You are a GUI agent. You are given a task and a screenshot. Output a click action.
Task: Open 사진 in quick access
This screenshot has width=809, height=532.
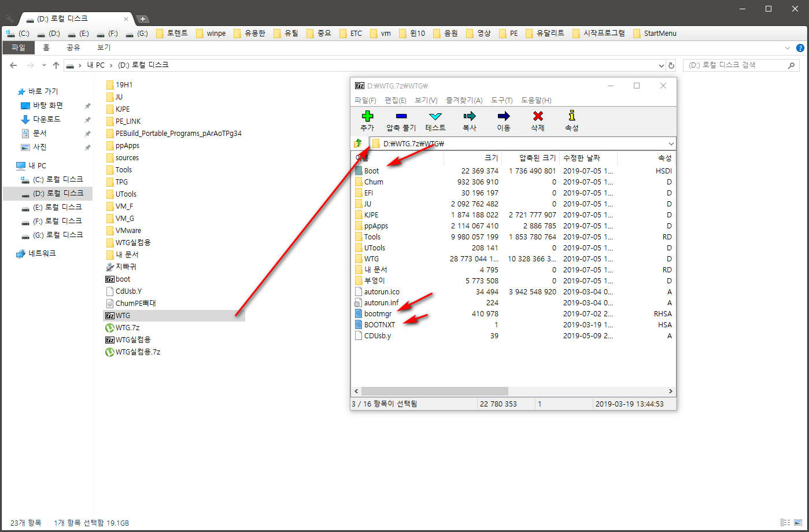pos(40,147)
